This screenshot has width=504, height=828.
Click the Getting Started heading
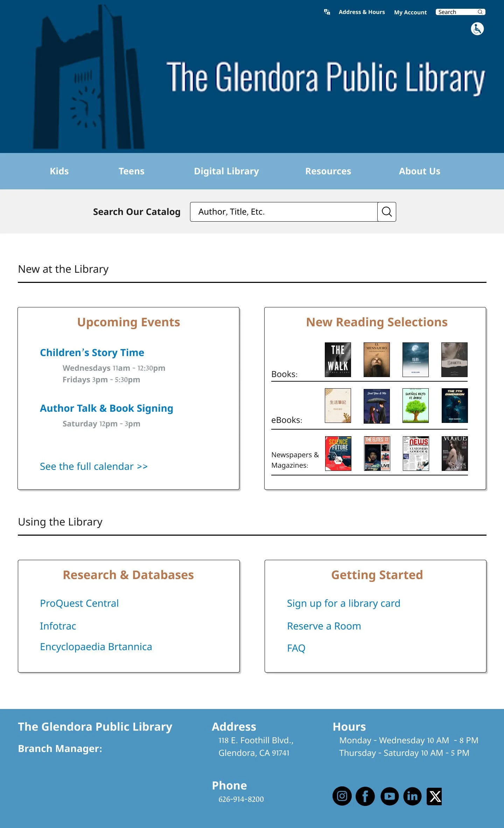point(377,575)
